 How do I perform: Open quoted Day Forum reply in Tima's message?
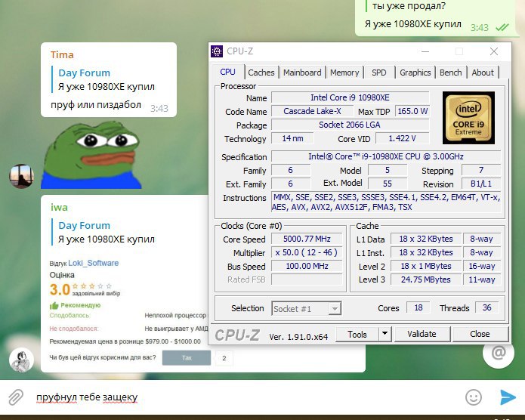point(103,80)
